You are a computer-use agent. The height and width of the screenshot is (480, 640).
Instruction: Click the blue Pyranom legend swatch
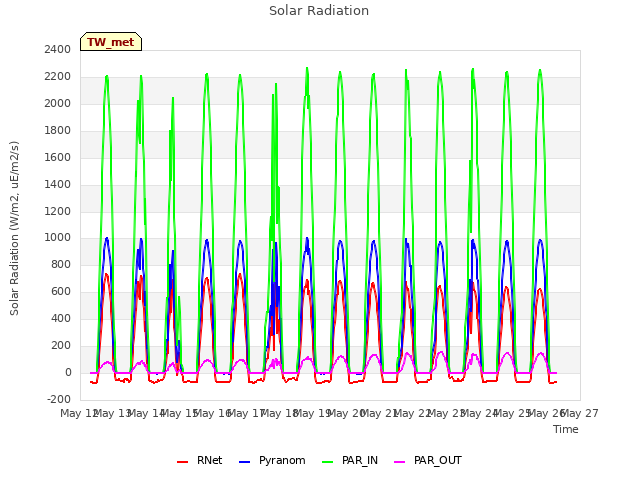(244, 462)
